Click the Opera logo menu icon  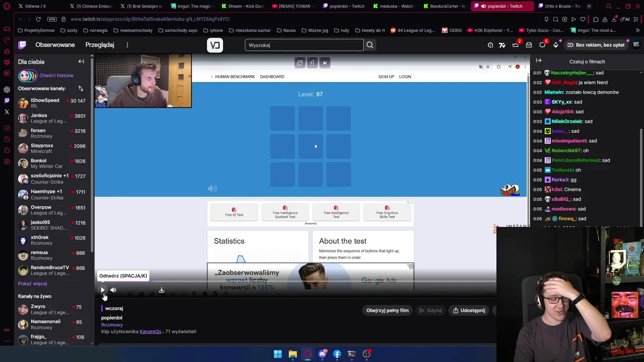click(x=7, y=6)
